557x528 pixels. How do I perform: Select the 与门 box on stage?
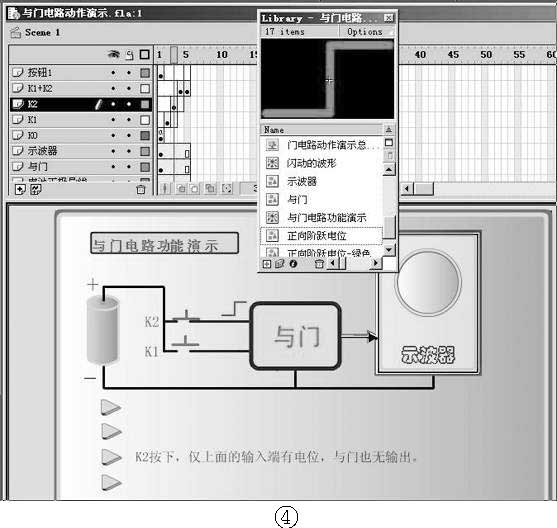coord(296,336)
